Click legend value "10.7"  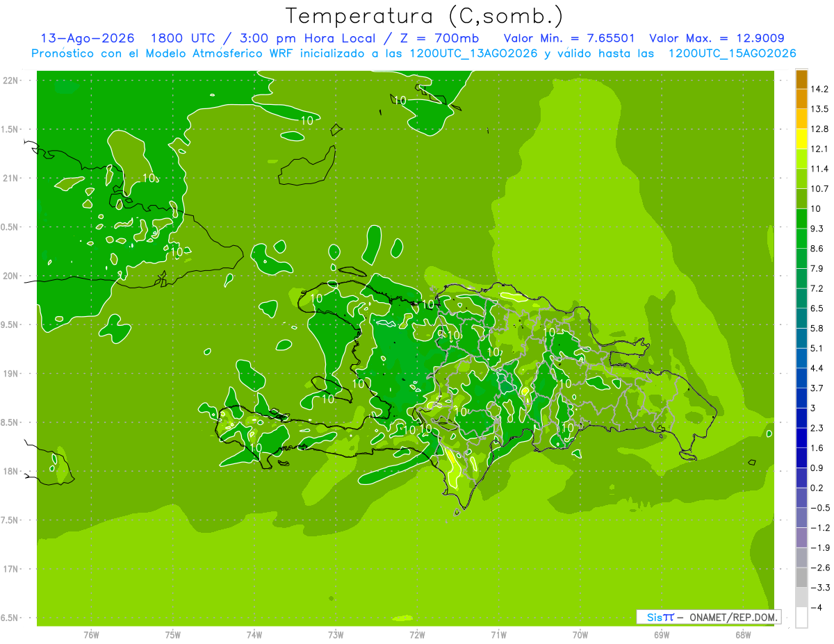click(x=819, y=189)
